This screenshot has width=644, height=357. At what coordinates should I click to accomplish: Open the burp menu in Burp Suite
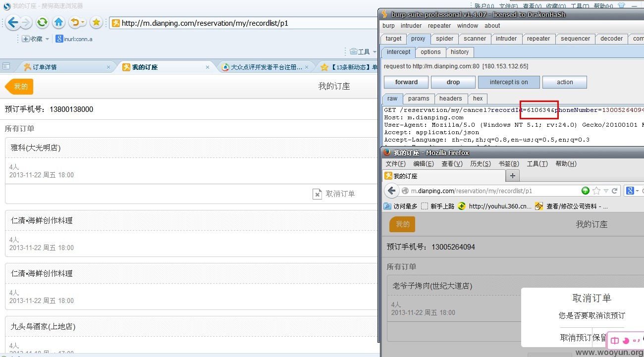(x=389, y=26)
